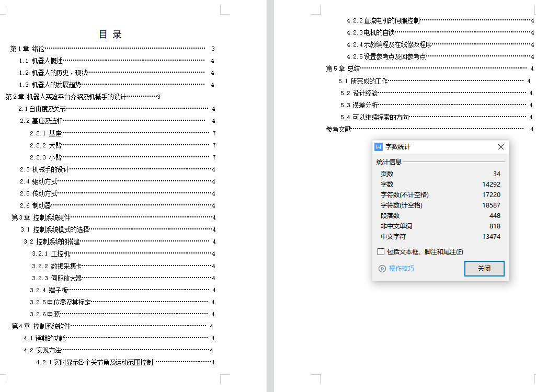Click the 3.1 控制系统模式的选择 entry
This screenshot has width=536, height=392.
coord(118,229)
